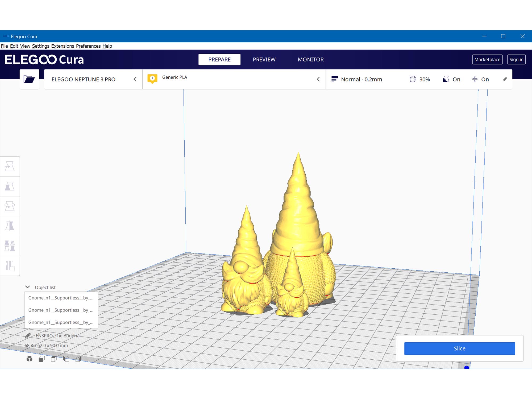This screenshot has width=532, height=399.
Task: Switch to the PREVIEW stage
Action: (264, 60)
